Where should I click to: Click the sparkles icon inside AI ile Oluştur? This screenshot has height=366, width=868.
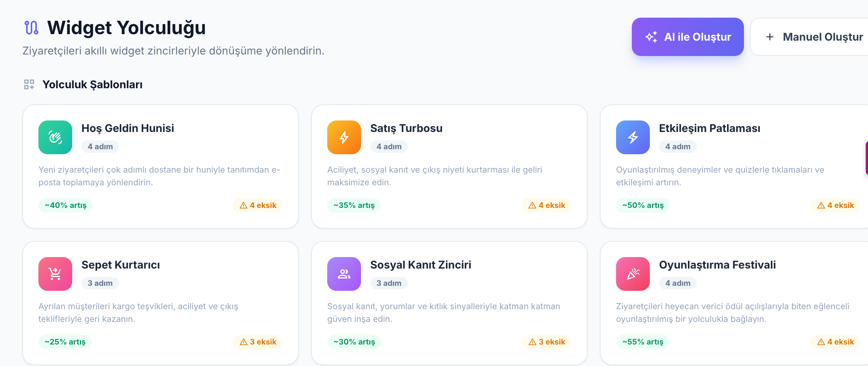click(x=651, y=36)
